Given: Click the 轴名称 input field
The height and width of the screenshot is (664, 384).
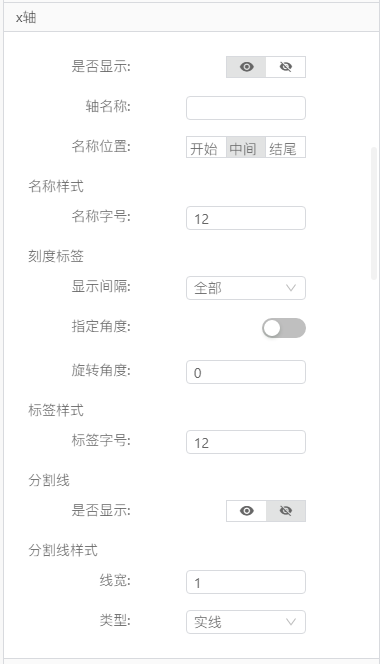Looking at the screenshot, I should click(x=246, y=108).
